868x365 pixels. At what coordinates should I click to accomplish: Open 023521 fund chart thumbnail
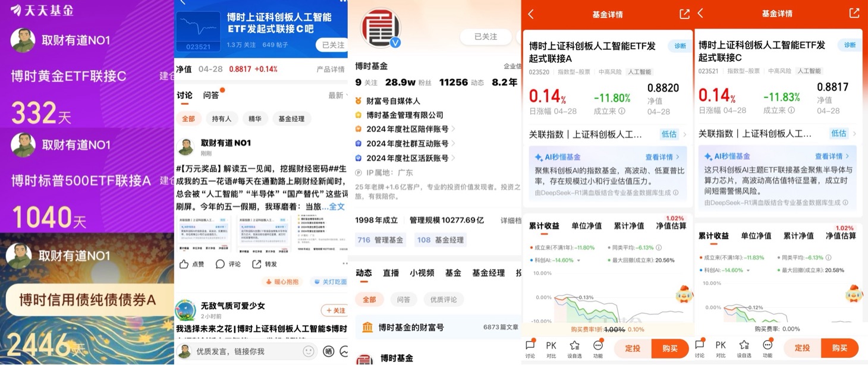(199, 31)
